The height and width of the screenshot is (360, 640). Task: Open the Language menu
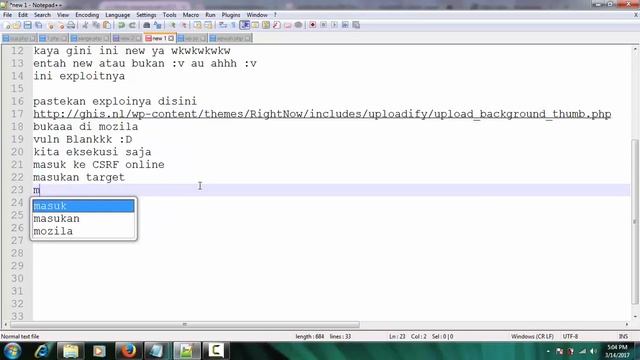117,15
